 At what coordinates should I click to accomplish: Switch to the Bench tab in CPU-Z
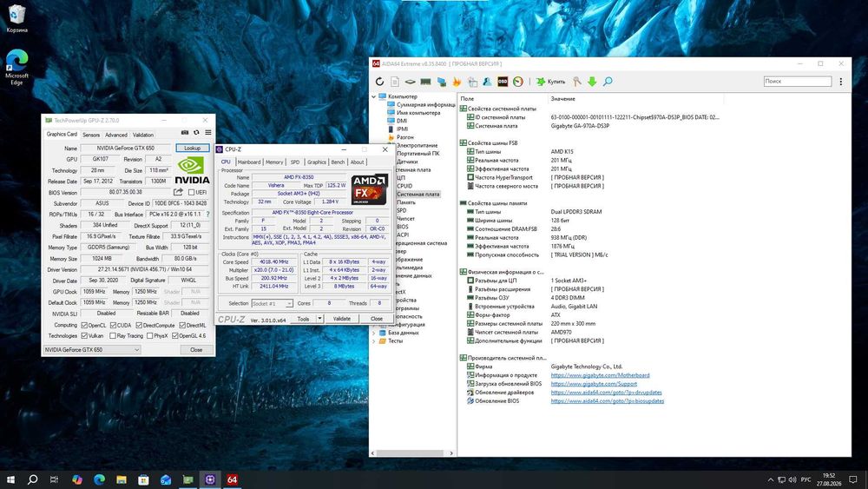pos(339,162)
